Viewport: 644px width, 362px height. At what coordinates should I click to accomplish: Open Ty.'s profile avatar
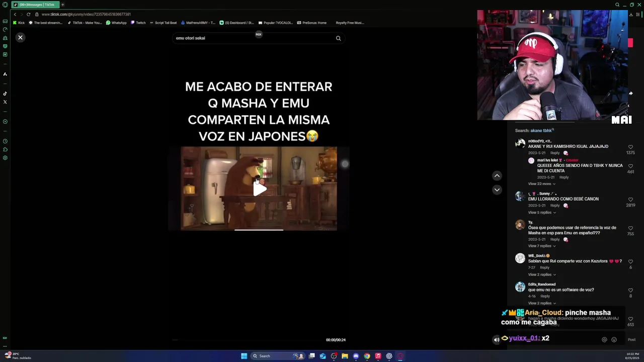coord(520,225)
